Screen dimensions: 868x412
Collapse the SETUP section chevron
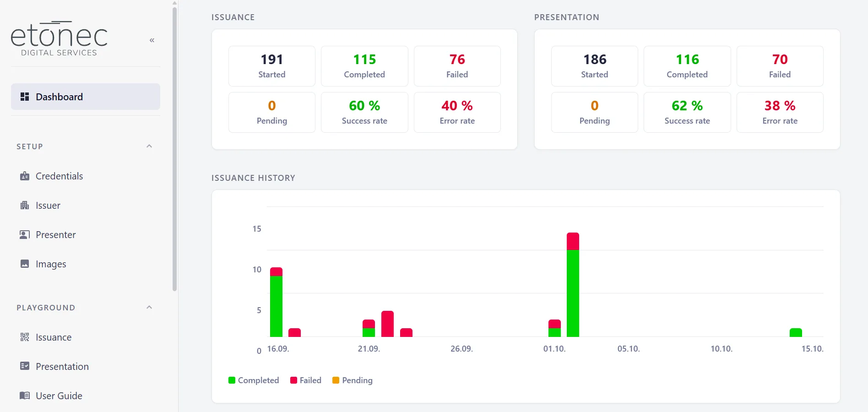pos(149,146)
